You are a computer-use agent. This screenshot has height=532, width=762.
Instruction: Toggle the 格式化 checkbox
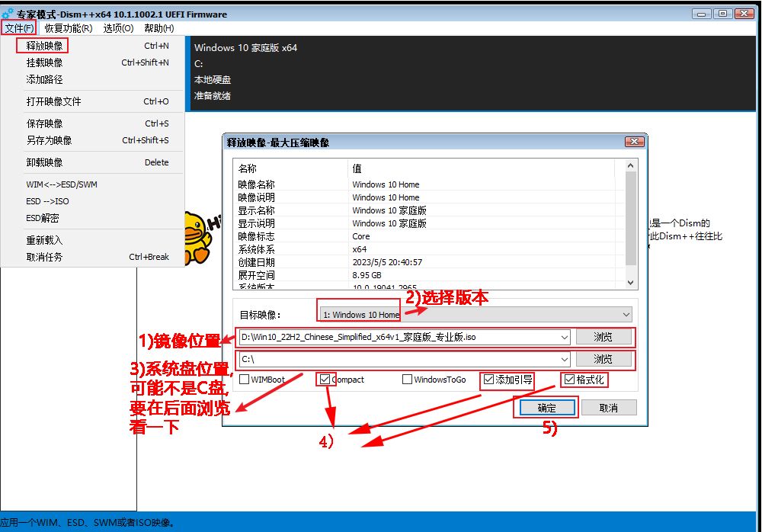570,379
